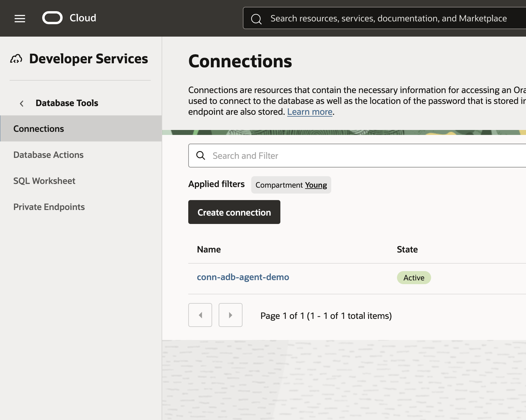Click the Developer Services cloud icon
Viewport: 526px width, 420px height.
tap(16, 59)
